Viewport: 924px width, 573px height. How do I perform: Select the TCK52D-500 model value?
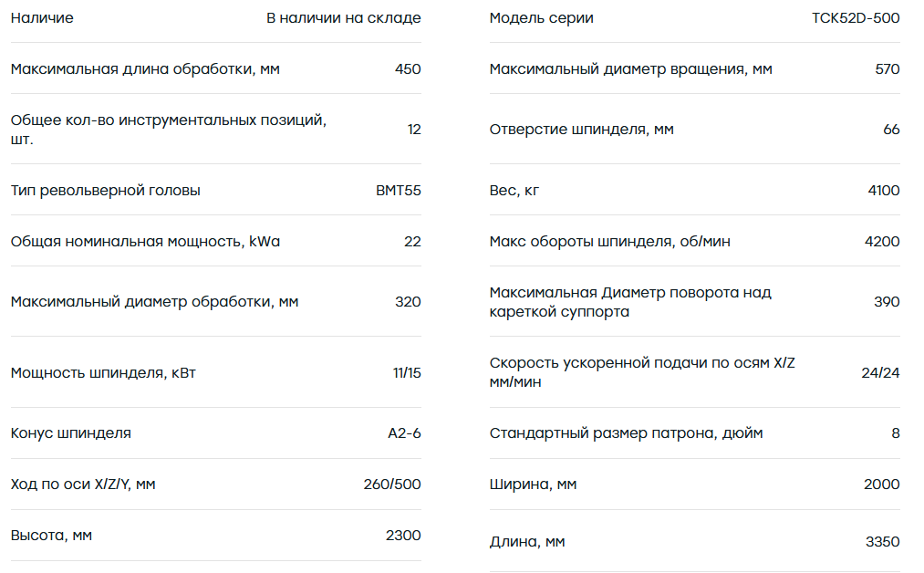click(x=856, y=18)
